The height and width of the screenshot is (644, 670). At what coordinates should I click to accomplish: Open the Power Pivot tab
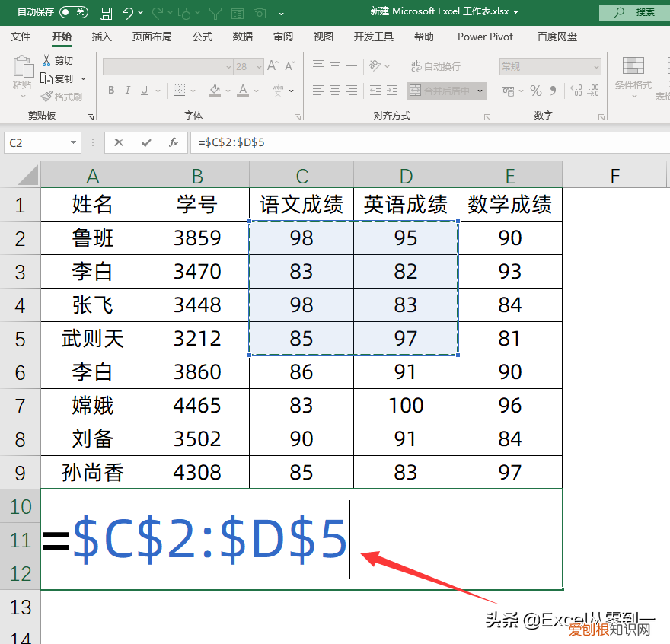pos(485,36)
